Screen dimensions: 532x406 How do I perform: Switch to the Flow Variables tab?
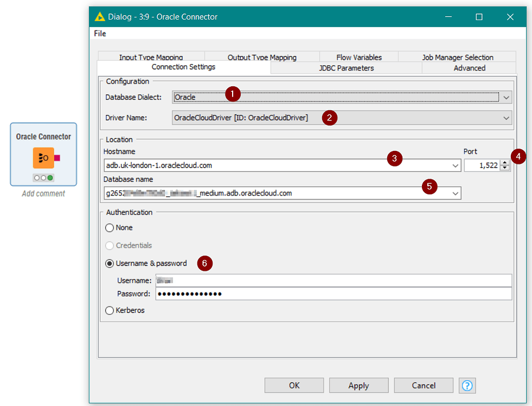[x=359, y=56]
